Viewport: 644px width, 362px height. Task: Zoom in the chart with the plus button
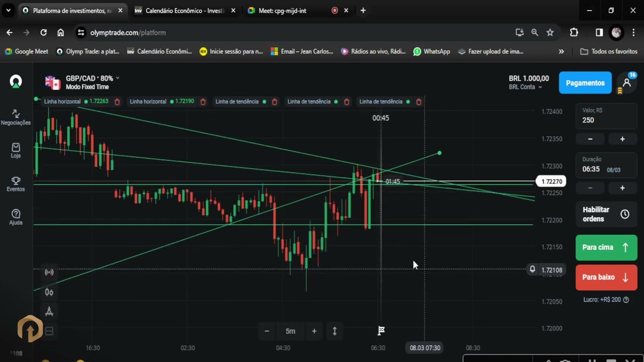pos(314,331)
